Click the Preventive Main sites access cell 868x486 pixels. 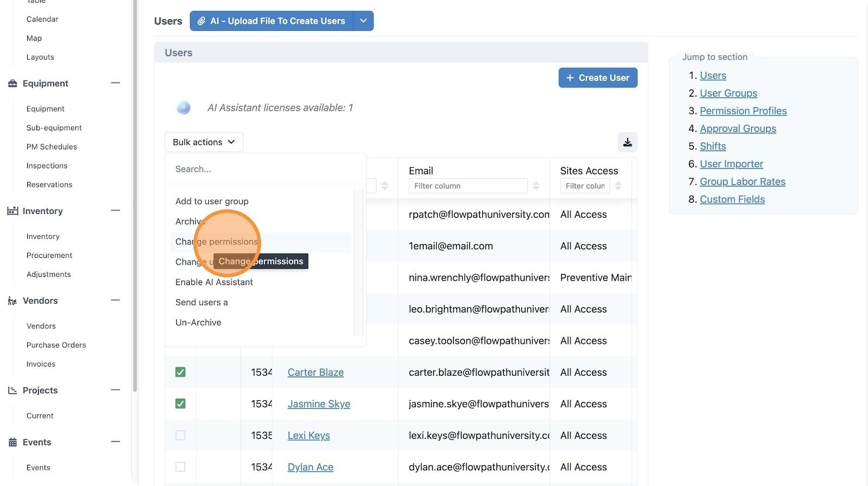[x=591, y=277]
